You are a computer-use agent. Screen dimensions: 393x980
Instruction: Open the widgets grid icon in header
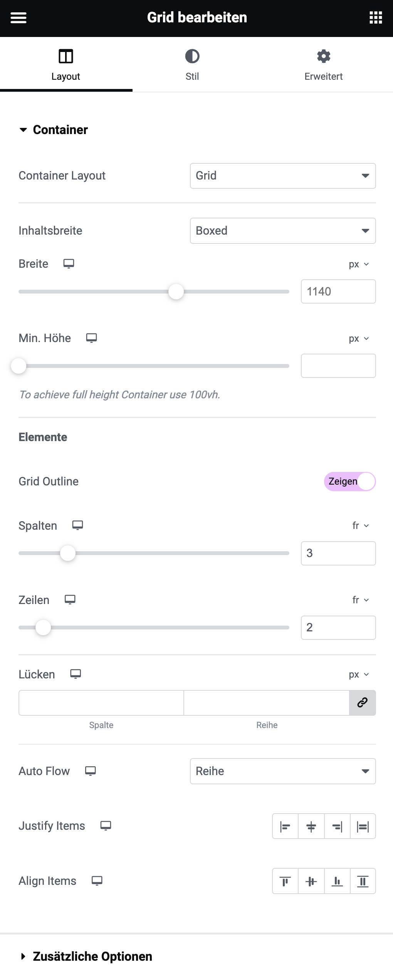pos(376,18)
